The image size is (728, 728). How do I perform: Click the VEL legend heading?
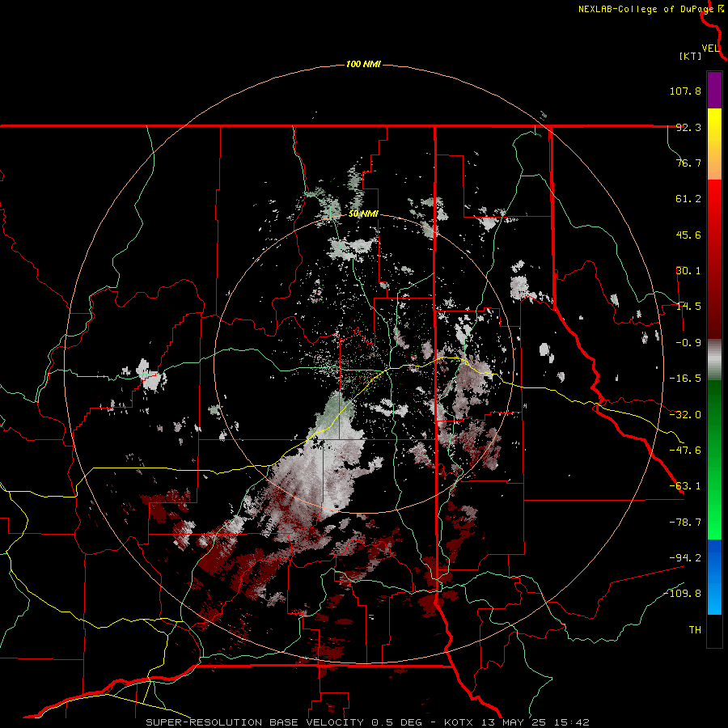pos(710,49)
